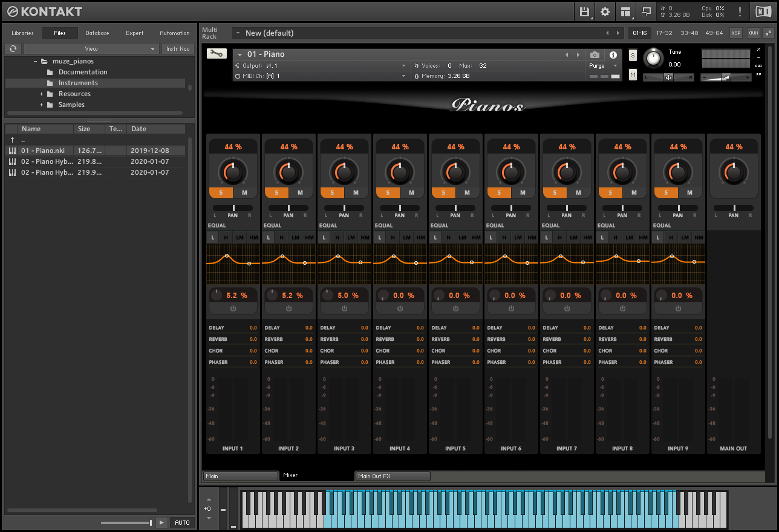Image resolution: width=779 pixels, height=532 pixels.
Task: Show rack channels 17-32
Action: click(x=664, y=33)
